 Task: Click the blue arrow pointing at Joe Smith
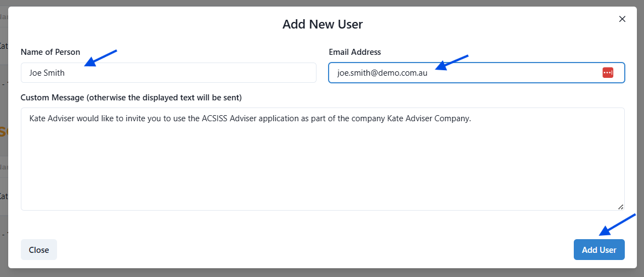click(101, 58)
